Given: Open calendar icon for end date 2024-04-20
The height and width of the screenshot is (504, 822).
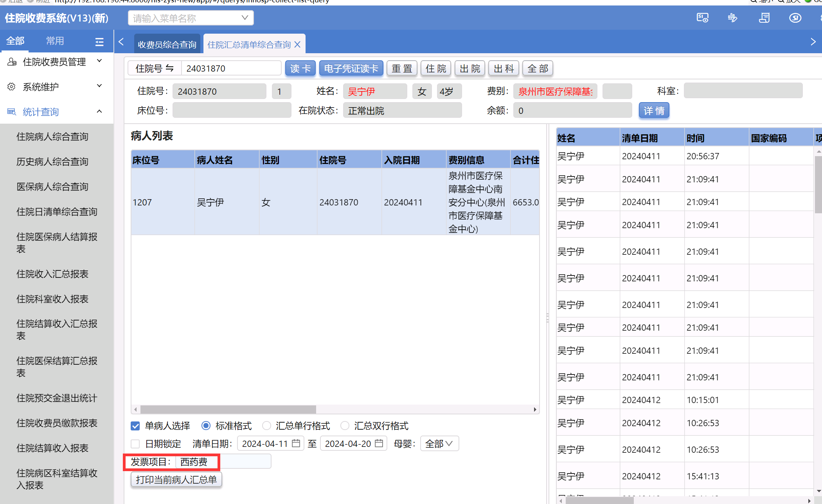Looking at the screenshot, I should pos(379,443).
